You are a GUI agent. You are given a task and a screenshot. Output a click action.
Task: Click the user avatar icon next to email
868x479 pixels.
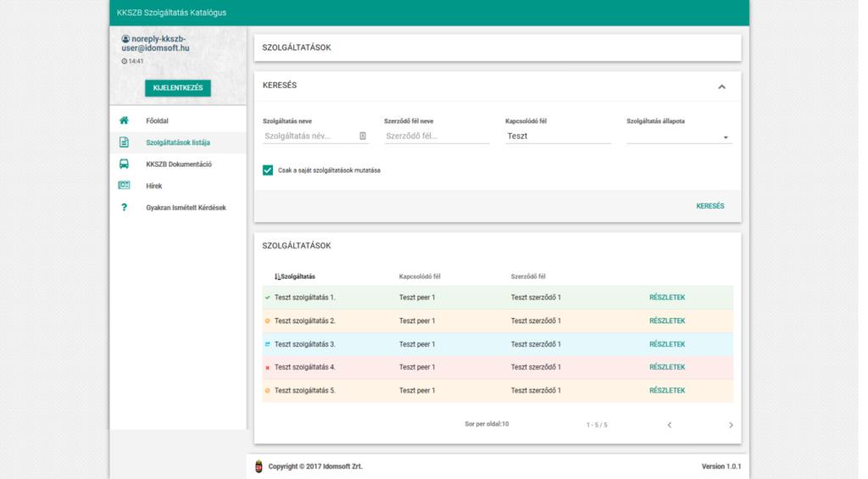pos(125,39)
